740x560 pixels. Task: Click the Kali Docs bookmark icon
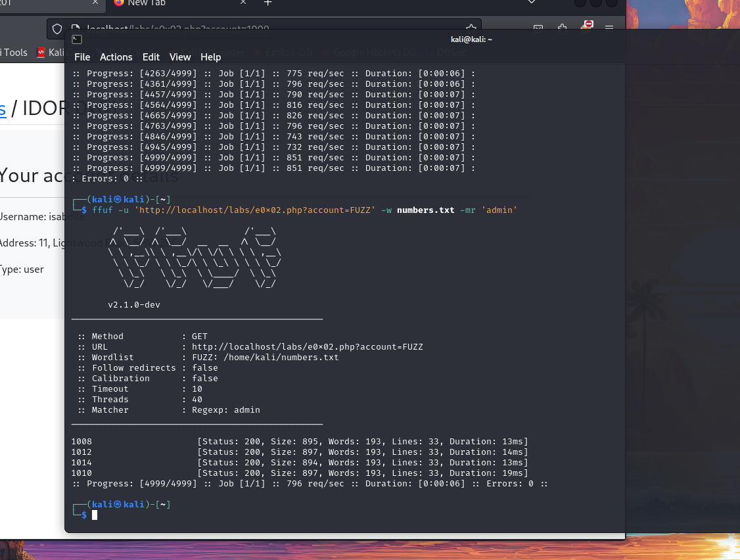pyautogui.click(x=41, y=53)
